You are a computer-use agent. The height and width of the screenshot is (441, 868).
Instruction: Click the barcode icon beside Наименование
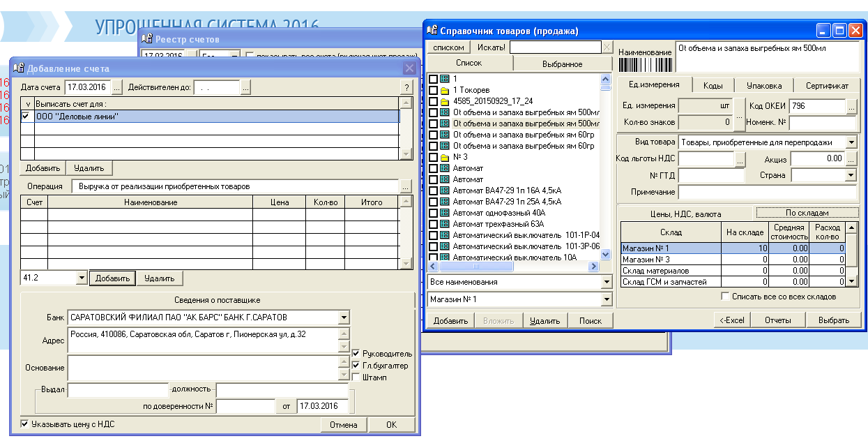point(646,65)
